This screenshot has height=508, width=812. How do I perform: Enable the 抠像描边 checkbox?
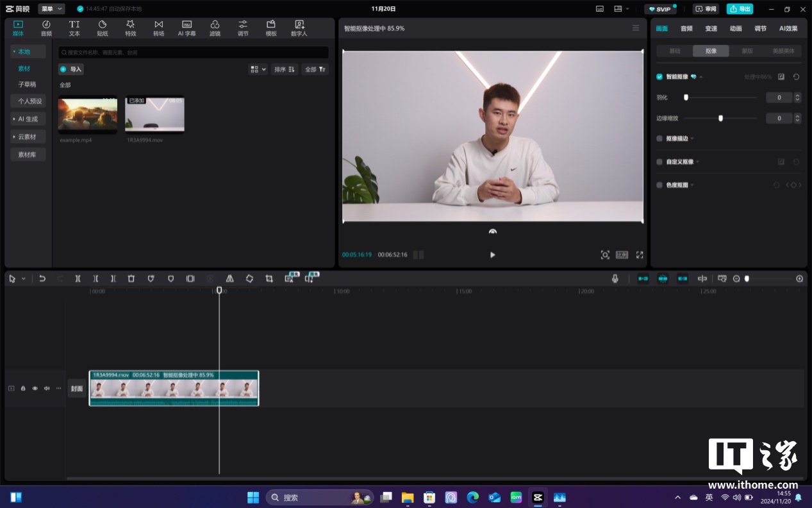(659, 139)
